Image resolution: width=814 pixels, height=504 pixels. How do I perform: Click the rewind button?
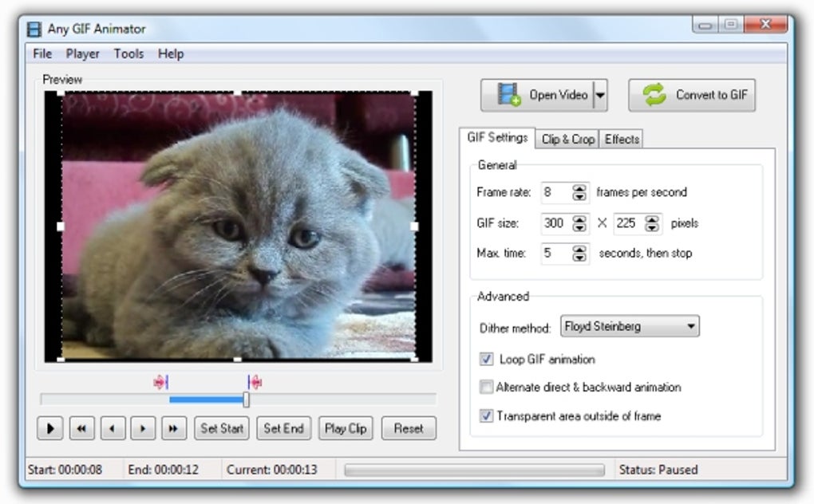(81, 428)
